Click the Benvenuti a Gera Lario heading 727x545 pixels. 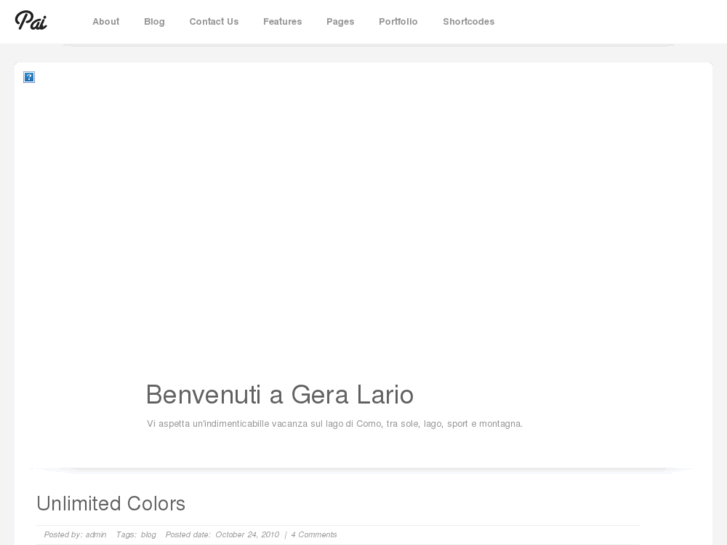[x=280, y=395]
